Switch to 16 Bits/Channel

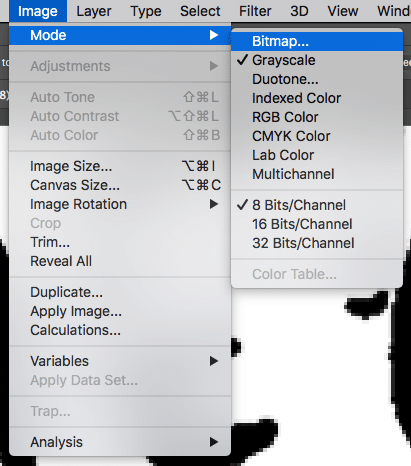click(x=317, y=224)
